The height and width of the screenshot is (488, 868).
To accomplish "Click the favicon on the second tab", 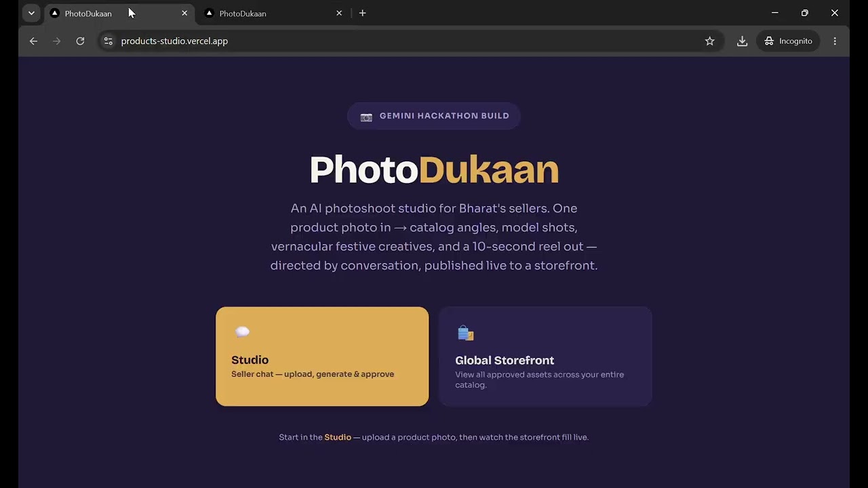I will click(210, 13).
